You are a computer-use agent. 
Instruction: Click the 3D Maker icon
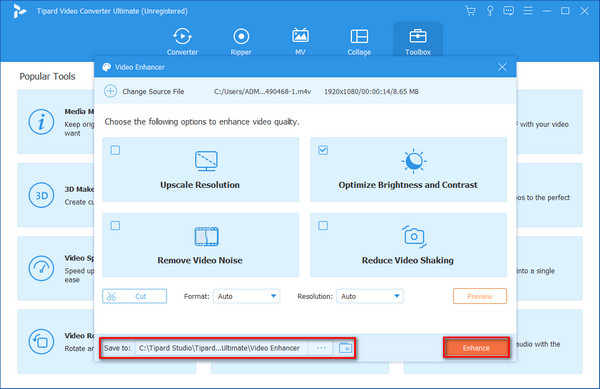(x=41, y=195)
